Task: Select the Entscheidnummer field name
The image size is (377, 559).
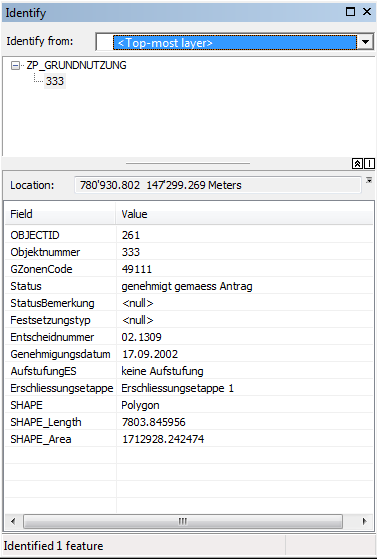Action: point(52,337)
